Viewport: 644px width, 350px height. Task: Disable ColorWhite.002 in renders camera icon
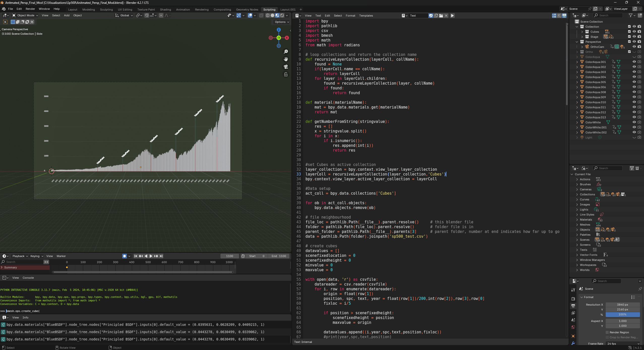coord(639,132)
